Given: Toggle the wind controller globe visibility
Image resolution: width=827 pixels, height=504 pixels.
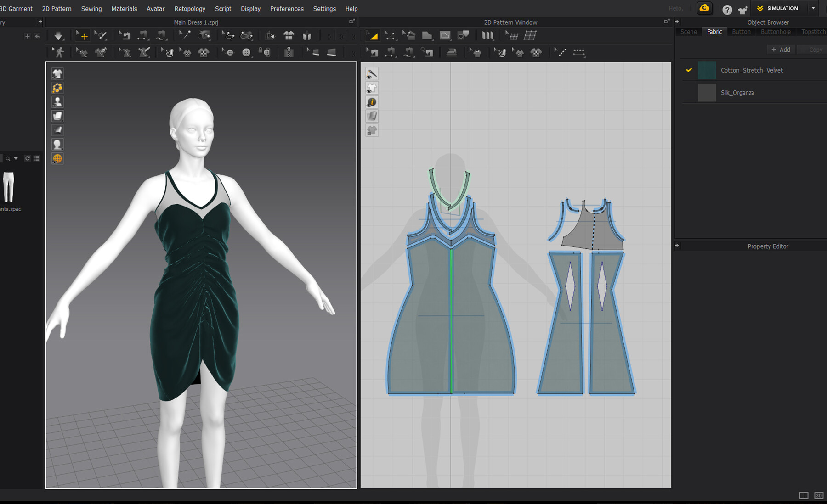Looking at the screenshot, I should (x=57, y=158).
